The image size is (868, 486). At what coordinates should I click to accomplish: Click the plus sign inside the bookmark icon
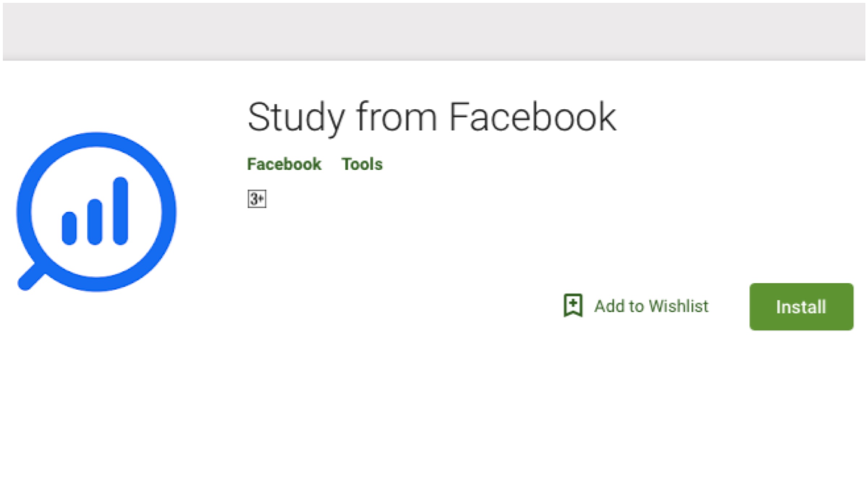click(x=573, y=302)
